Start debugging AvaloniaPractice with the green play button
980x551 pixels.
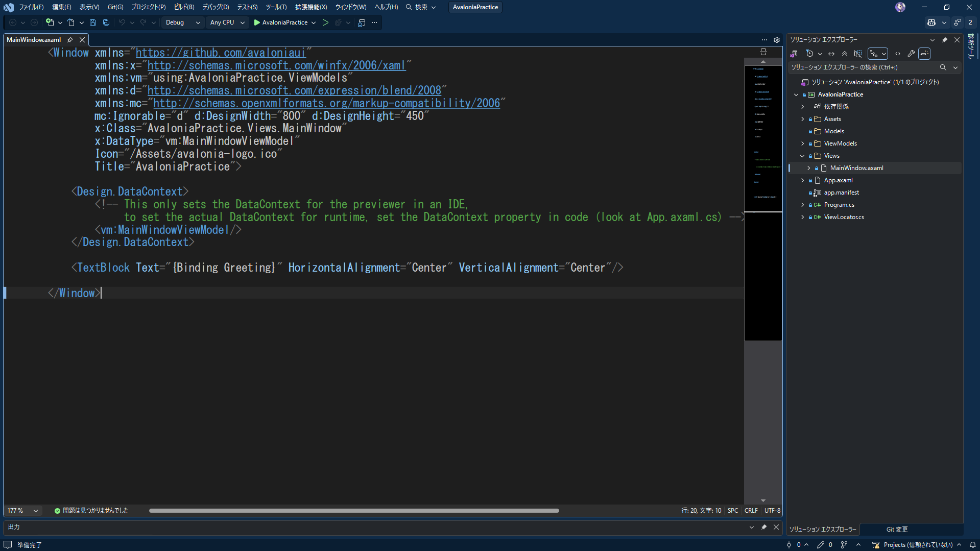point(280,22)
